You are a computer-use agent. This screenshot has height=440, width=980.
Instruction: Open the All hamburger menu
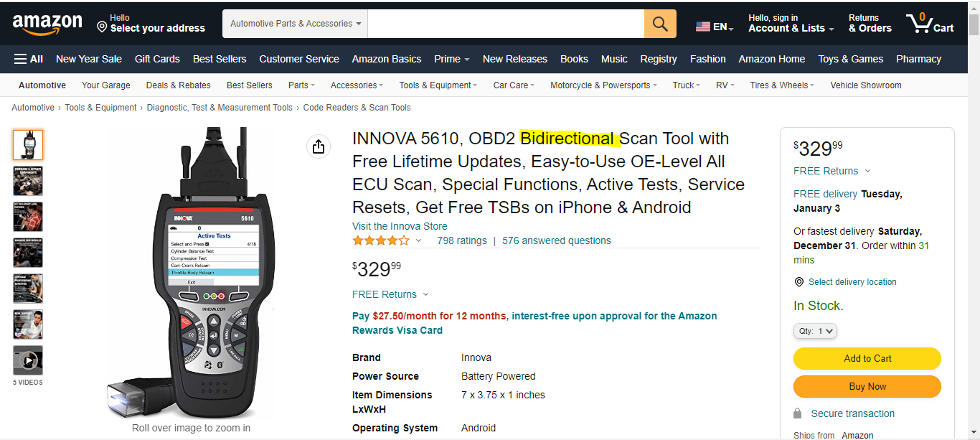click(x=29, y=59)
